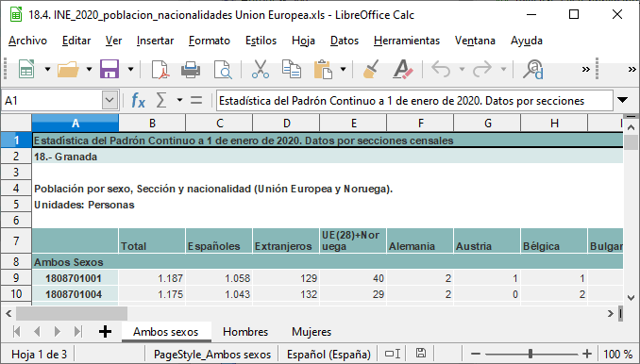Select column B header
640x364 pixels.
coord(152,124)
